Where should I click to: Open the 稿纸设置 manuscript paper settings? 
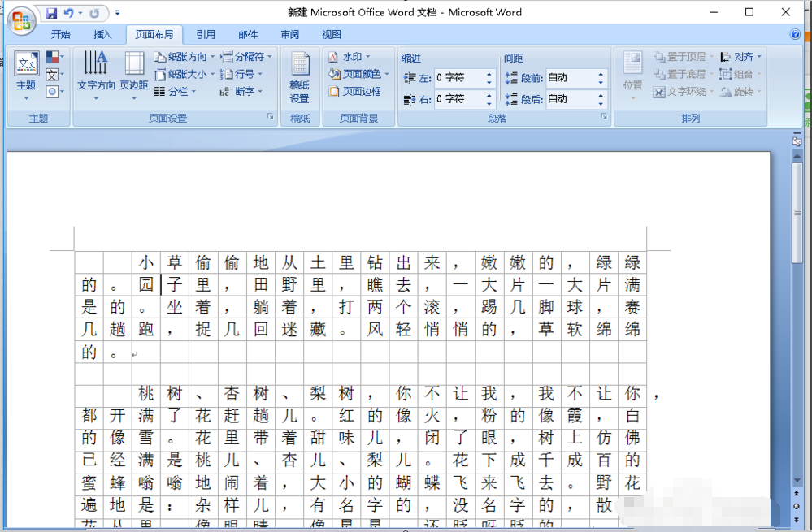coord(300,78)
